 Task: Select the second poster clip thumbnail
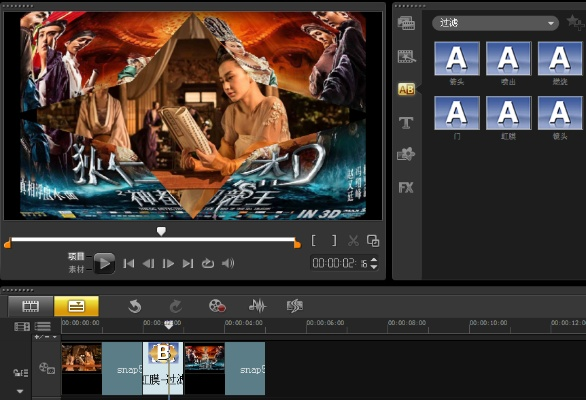click(204, 358)
